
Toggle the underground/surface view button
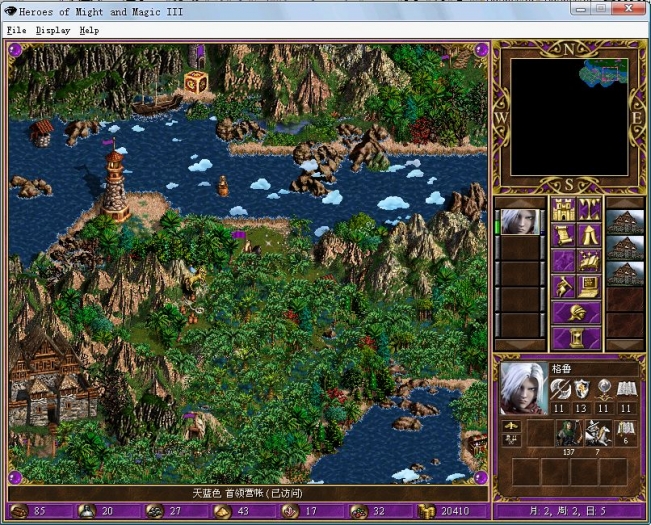590,210
